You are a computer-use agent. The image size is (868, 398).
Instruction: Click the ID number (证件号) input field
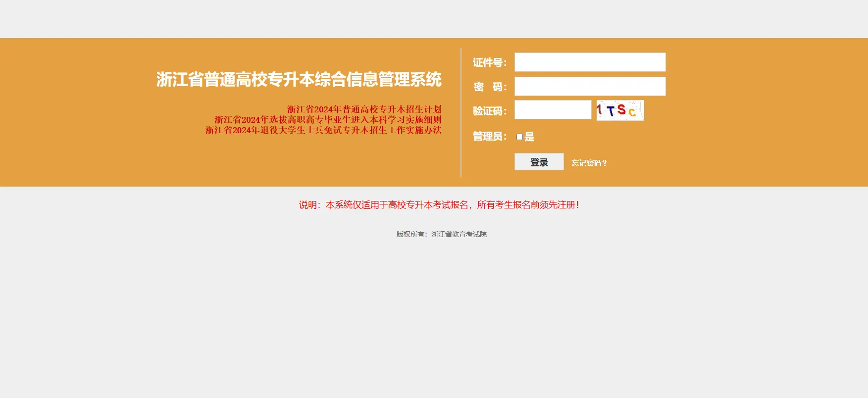(x=590, y=62)
